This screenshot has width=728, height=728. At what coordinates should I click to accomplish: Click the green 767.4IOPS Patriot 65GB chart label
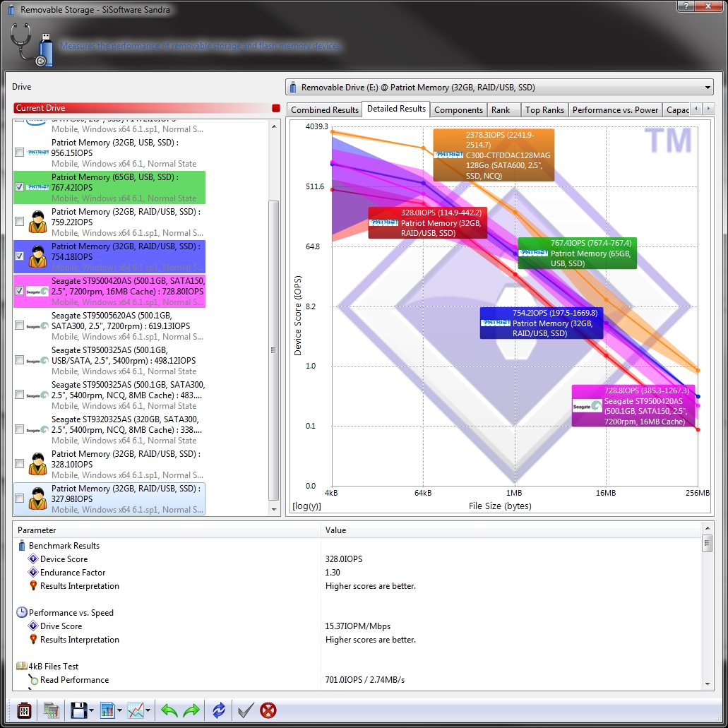point(577,253)
